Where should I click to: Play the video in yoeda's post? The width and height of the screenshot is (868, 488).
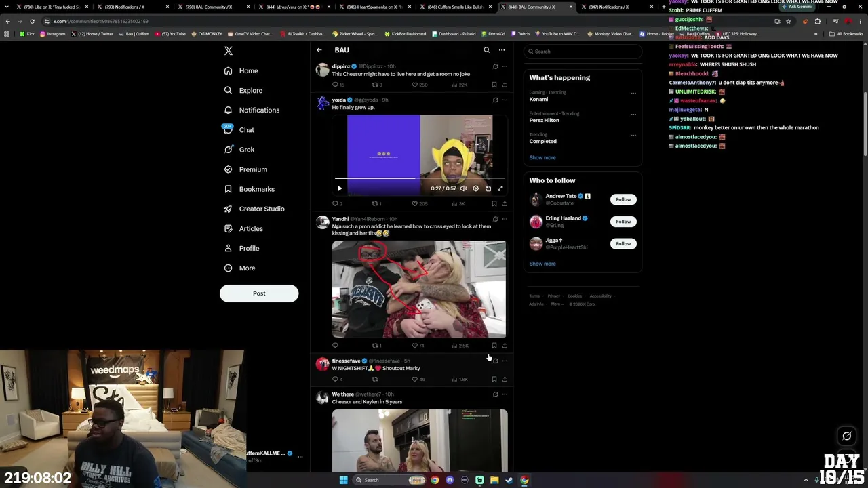tap(340, 188)
